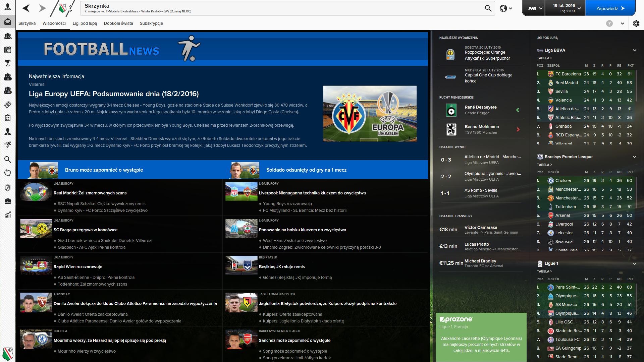Open the transfers circular arrows icon
The image size is (644, 362).
8,173
